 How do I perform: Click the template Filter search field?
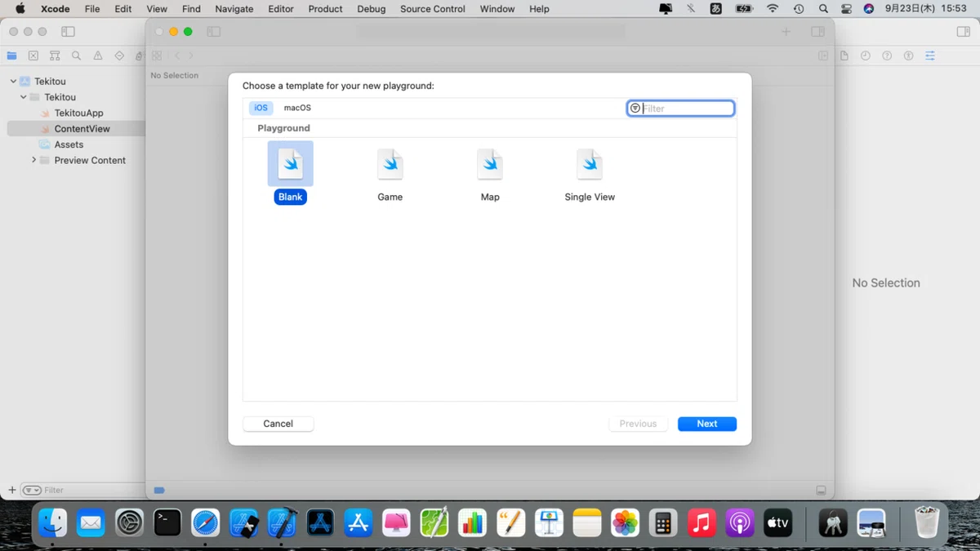[680, 108]
